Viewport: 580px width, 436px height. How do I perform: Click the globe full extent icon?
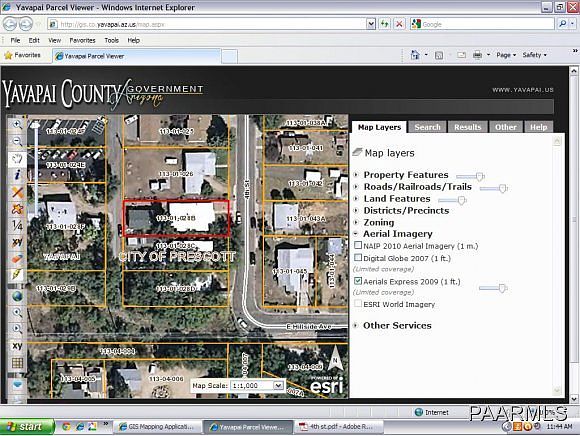pyautogui.click(x=17, y=296)
